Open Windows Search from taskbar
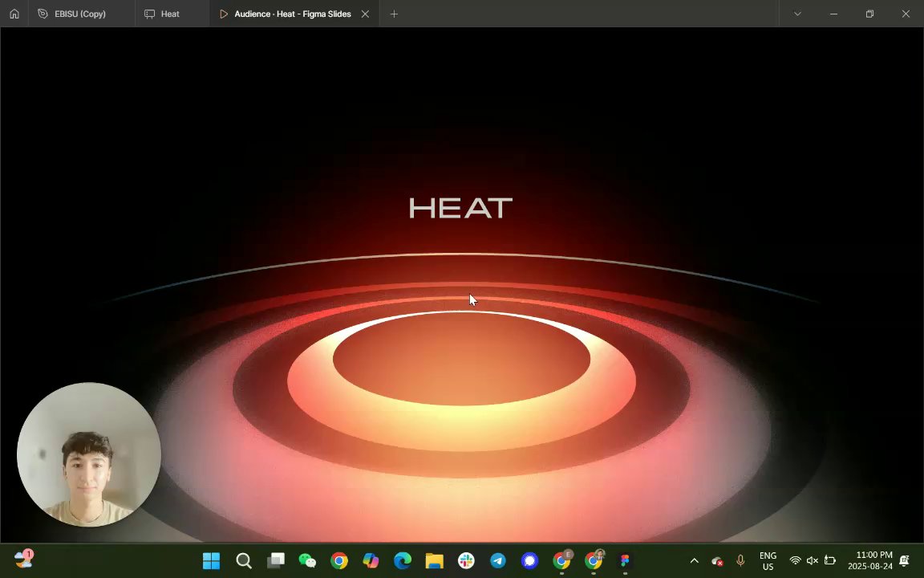Screen dimensions: 924x578 click(243, 560)
